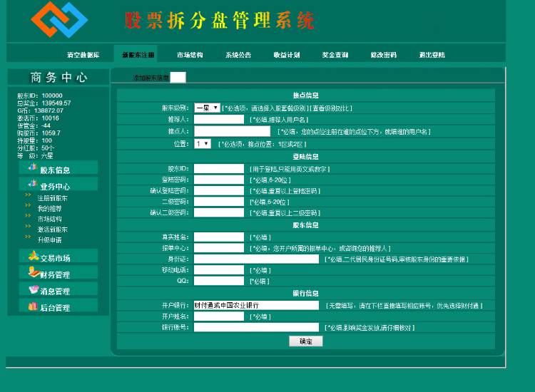Click the 银行账号 input field
The height and width of the screenshot is (392, 535).
pos(257,327)
